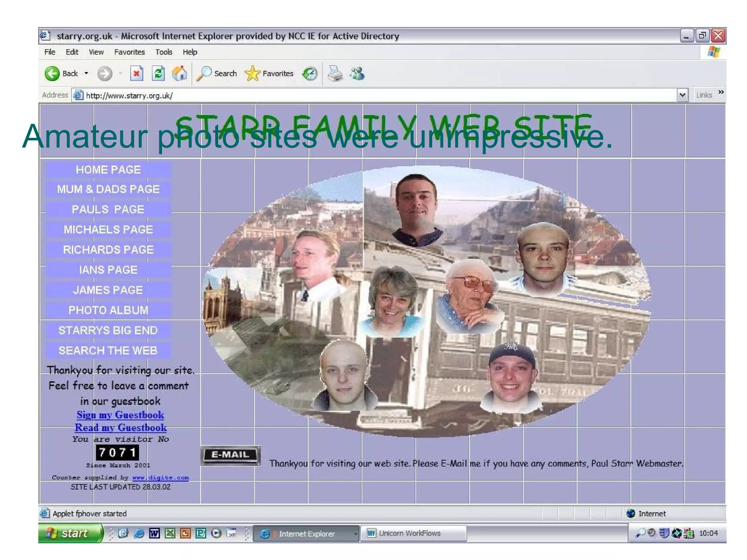Screen dimensions: 747x560
Task: Click the Print toolbar icon
Action: point(335,74)
